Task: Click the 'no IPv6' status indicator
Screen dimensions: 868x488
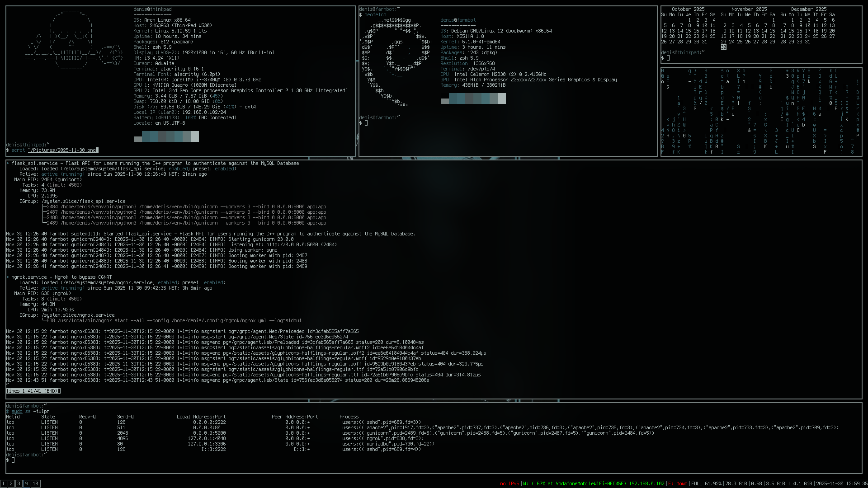Action: pyautogui.click(x=509, y=483)
